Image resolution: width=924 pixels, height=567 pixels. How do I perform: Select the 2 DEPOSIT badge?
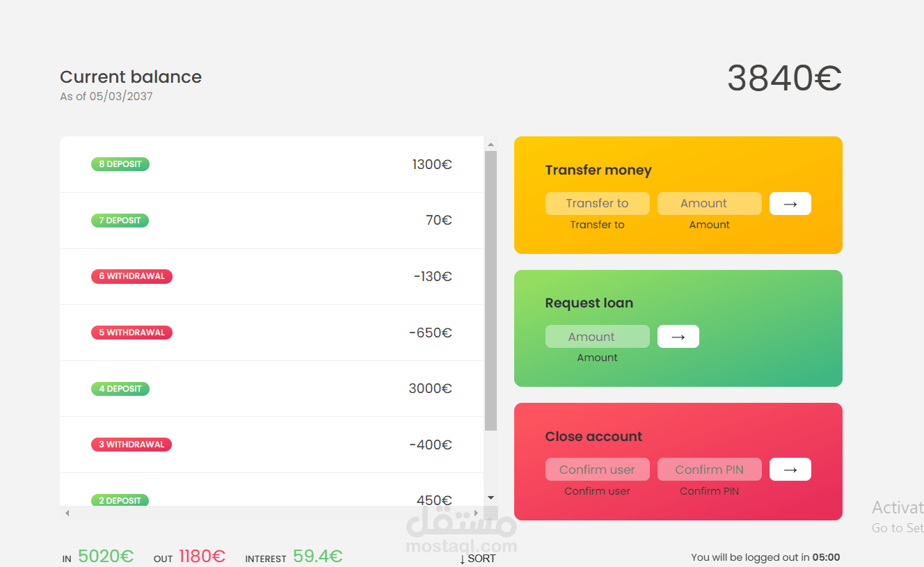pyautogui.click(x=120, y=500)
